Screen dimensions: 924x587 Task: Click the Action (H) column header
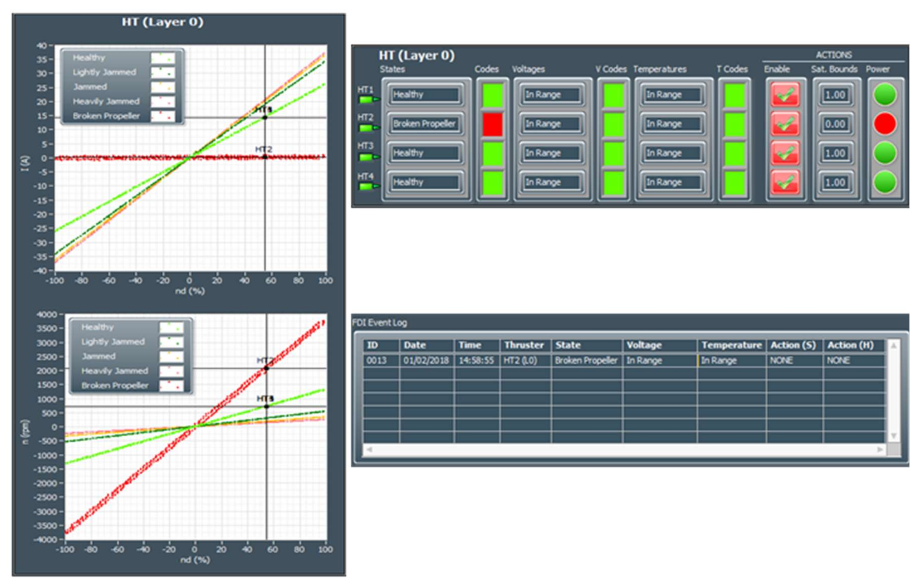850,345
